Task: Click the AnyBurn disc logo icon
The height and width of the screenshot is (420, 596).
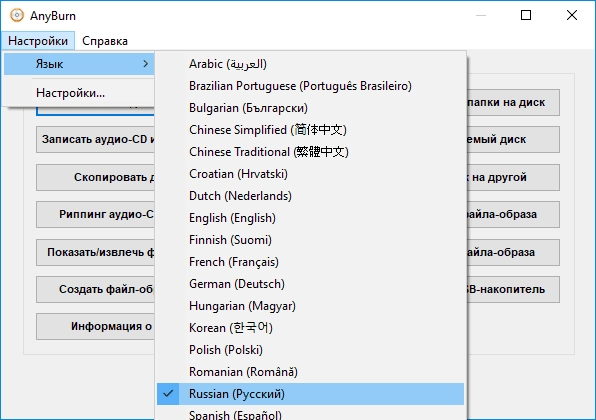Action: [x=17, y=15]
